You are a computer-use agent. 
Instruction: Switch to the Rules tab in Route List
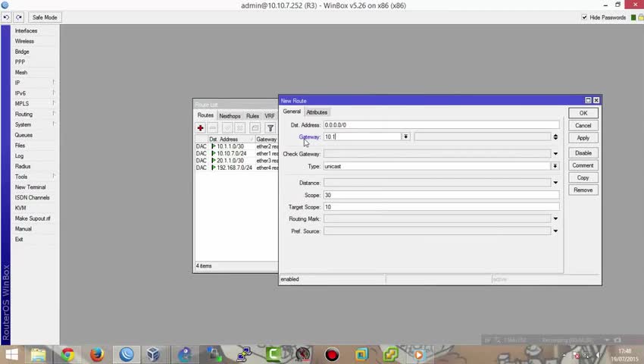[x=252, y=116]
